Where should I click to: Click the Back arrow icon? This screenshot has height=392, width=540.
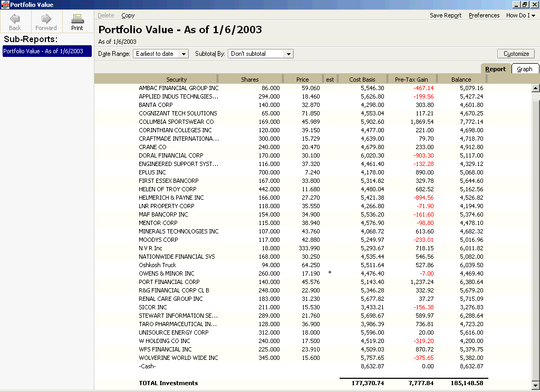(x=15, y=19)
